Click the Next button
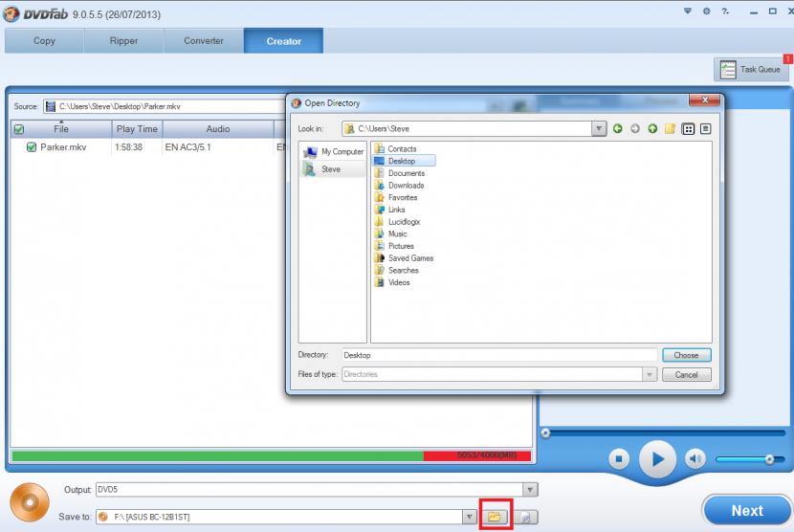 point(747,511)
